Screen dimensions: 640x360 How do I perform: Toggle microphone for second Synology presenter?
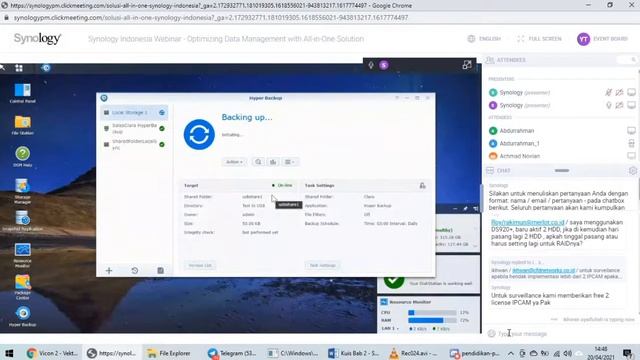pos(609,105)
